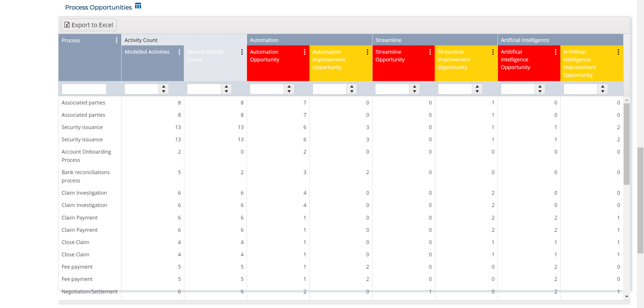
Task: Click the vertical scrollbar down arrow
Action: [x=627, y=296]
